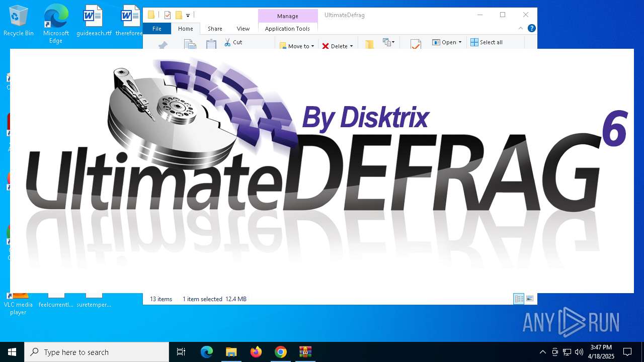Image resolution: width=644 pixels, height=362 pixels.
Task: Maximize the UltimateDefrag Explorer window
Action: 502,15
